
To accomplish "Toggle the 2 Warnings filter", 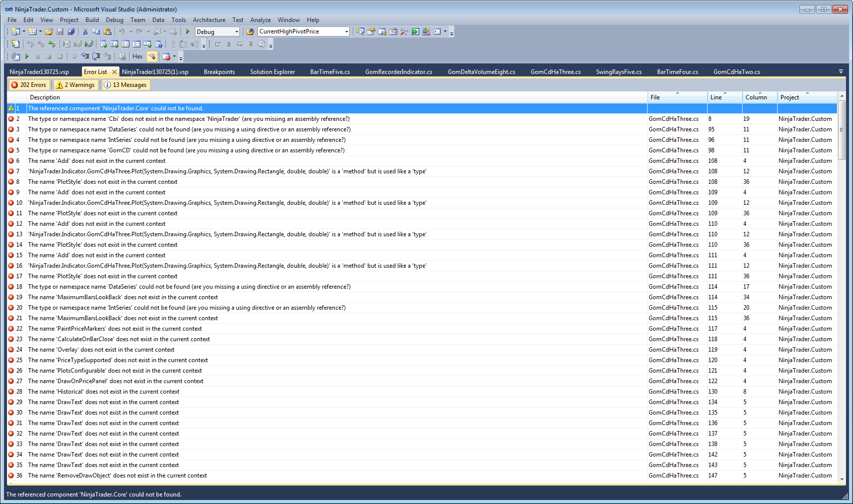I will 75,85.
